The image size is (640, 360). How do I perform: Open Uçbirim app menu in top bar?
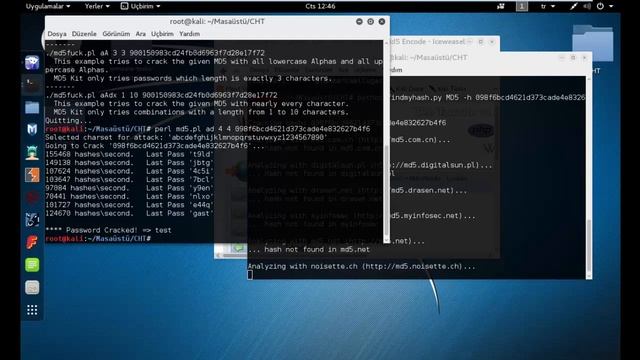(140, 6)
